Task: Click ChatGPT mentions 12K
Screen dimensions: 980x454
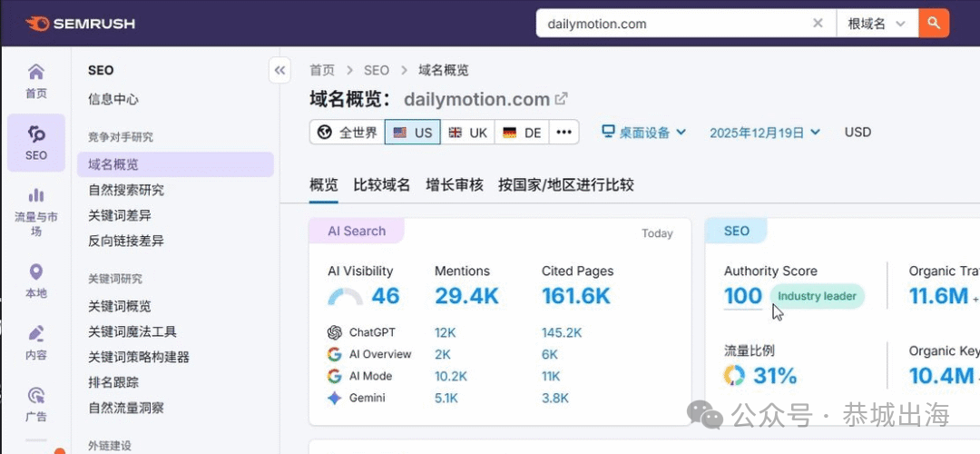Action: (446, 332)
